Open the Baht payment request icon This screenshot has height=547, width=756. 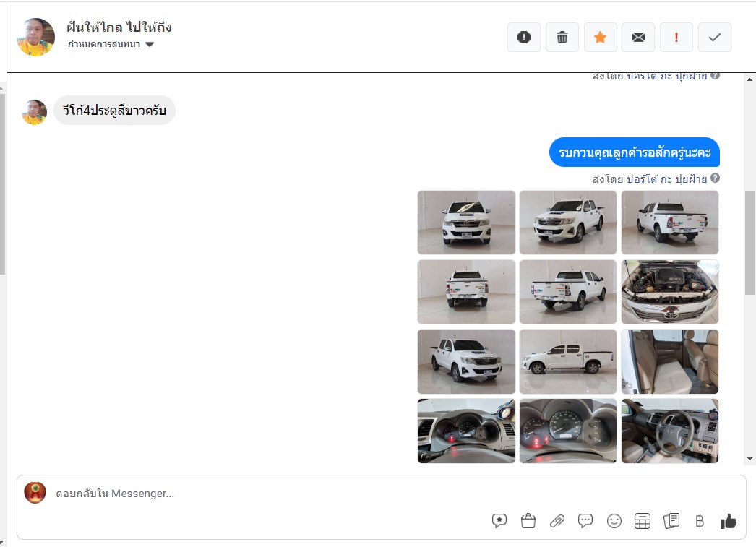point(699,521)
